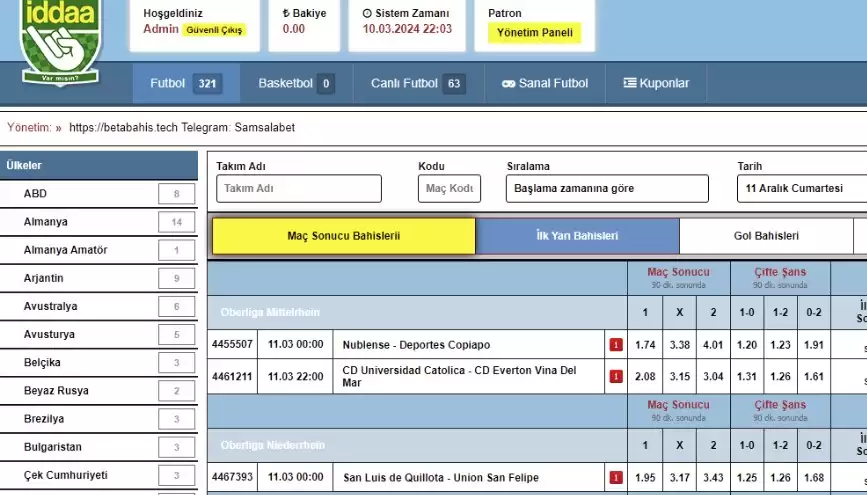Select Almanya Amatör in the country list
The image size is (867, 495).
[98, 251]
